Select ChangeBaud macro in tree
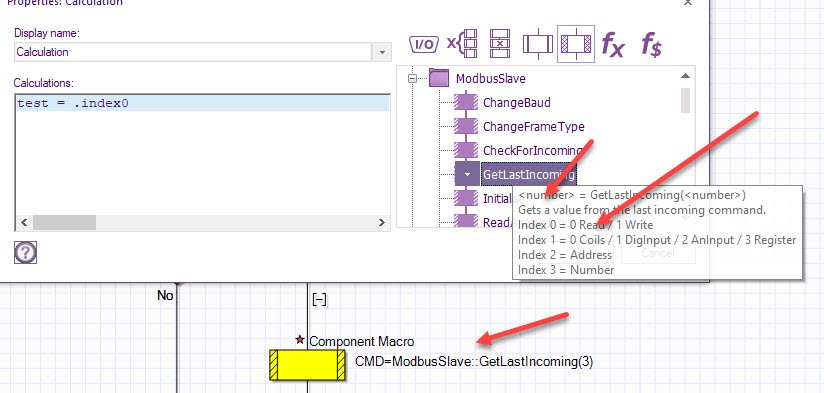Screen dimensions: 824x393 (x=517, y=102)
